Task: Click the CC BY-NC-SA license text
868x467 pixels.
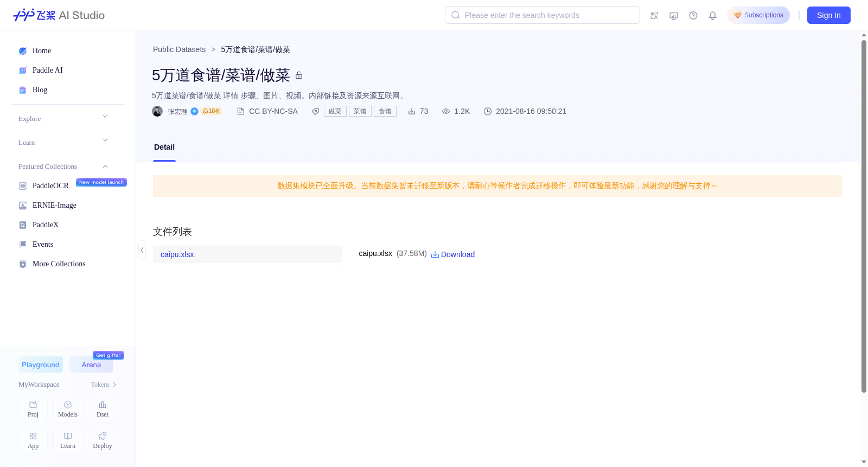Action: 273,111
